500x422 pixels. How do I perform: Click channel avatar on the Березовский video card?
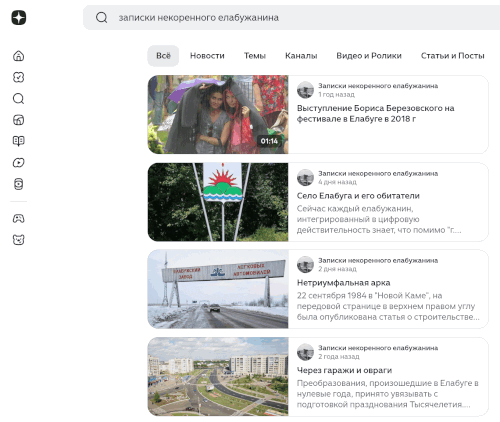(x=305, y=90)
